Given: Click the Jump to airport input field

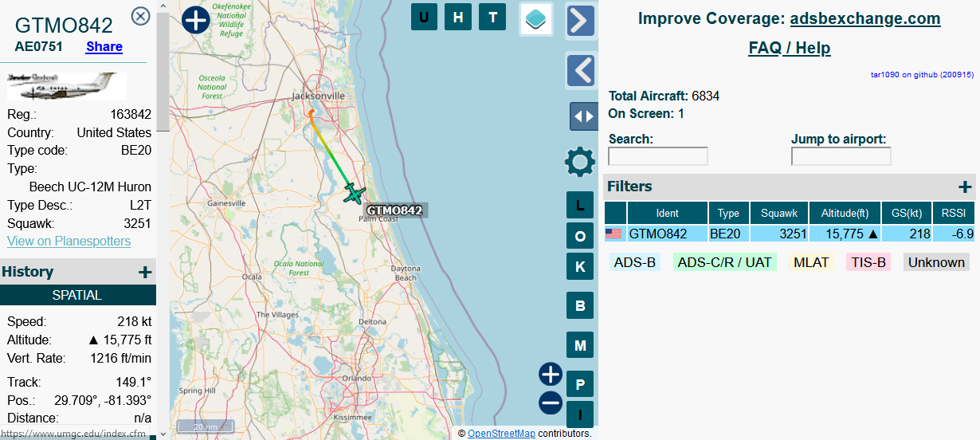Looking at the screenshot, I should 841,156.
